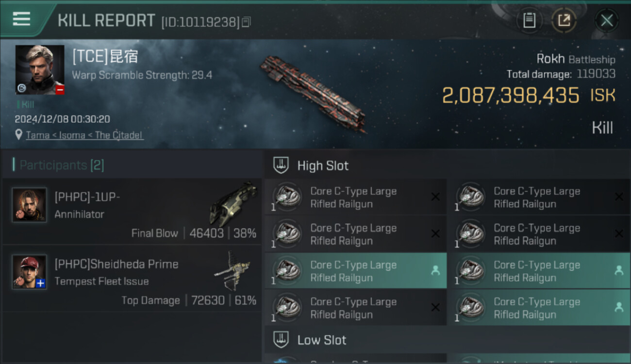
Task: Collapse the High Slot section
Action: point(323,165)
